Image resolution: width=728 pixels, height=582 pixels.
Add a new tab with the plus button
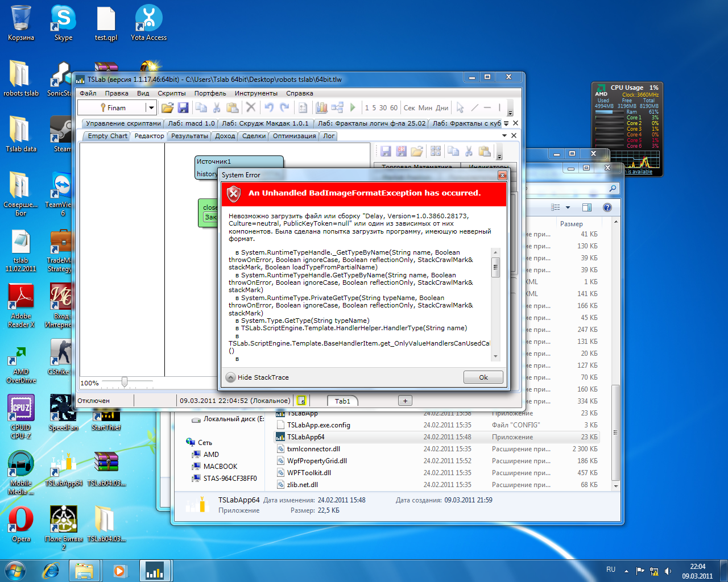click(x=405, y=401)
